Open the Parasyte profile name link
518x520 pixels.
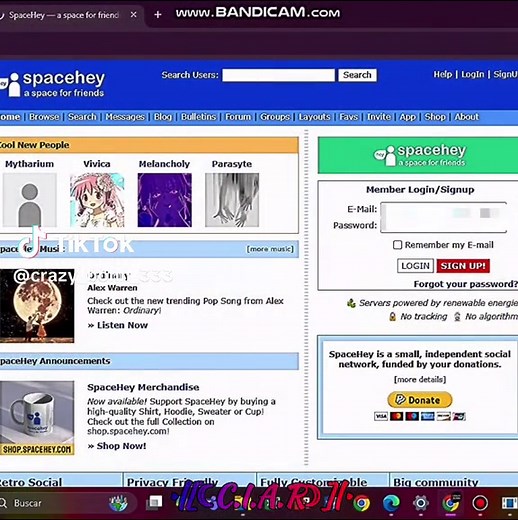(232, 164)
